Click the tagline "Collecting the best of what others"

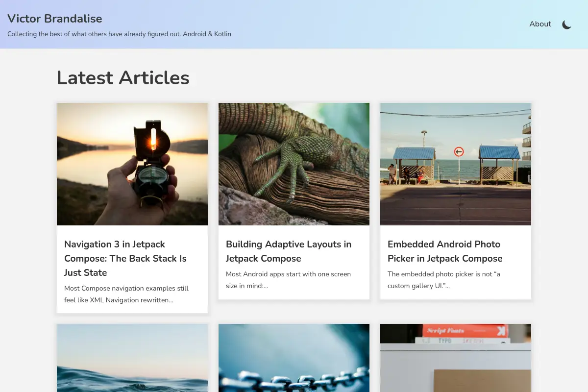[x=119, y=34]
